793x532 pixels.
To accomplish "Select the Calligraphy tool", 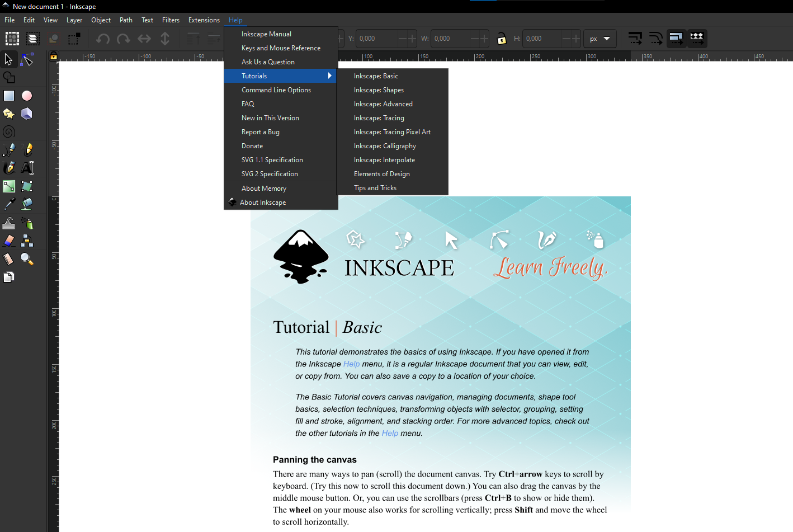I will (8, 168).
